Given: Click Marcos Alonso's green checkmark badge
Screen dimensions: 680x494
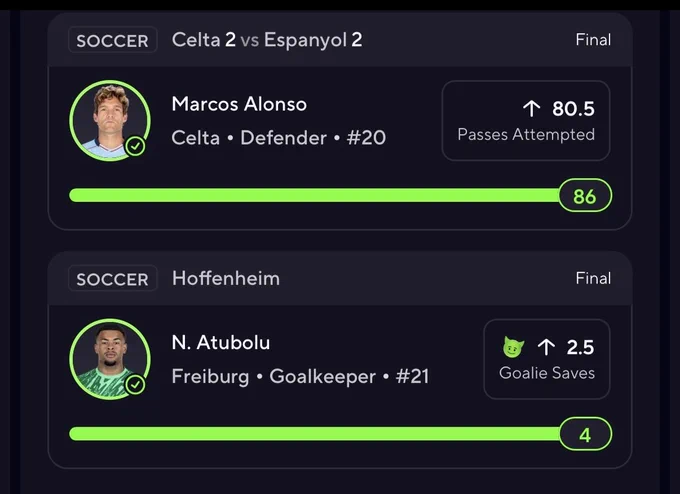Looking at the screenshot, I should coord(135,146).
